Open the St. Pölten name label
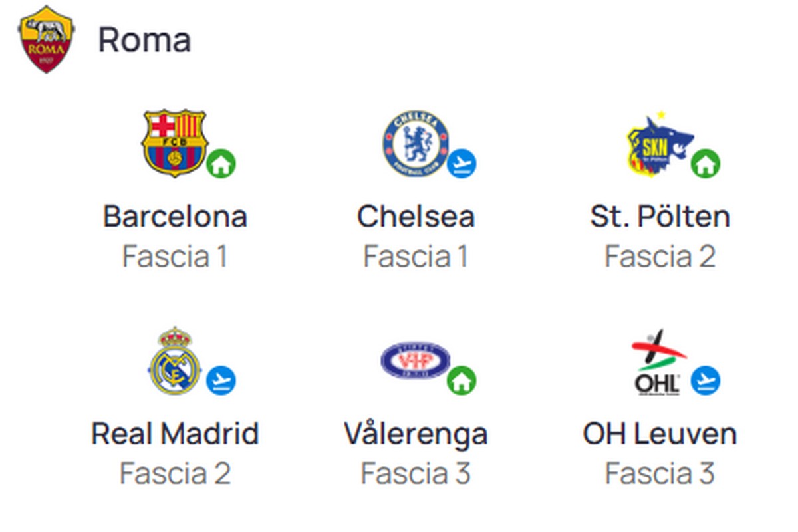 pos(660,217)
